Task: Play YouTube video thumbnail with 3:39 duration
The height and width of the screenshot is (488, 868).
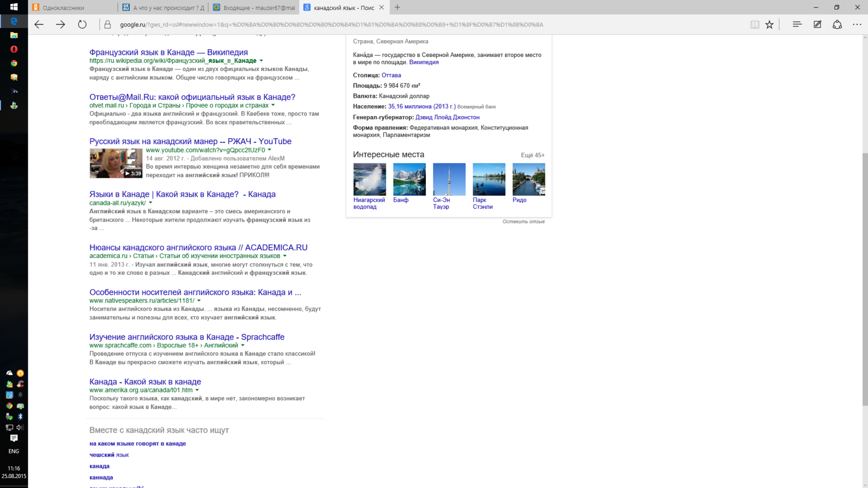Action: [116, 163]
